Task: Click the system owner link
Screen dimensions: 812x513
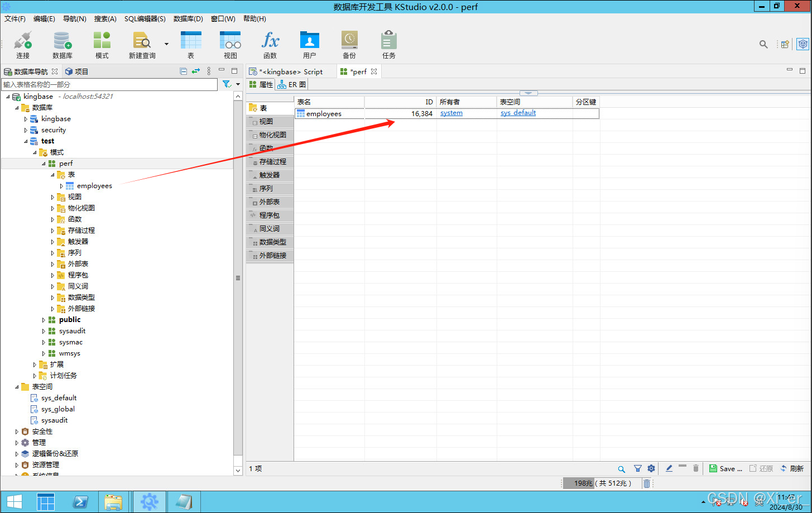Action: pyautogui.click(x=451, y=113)
